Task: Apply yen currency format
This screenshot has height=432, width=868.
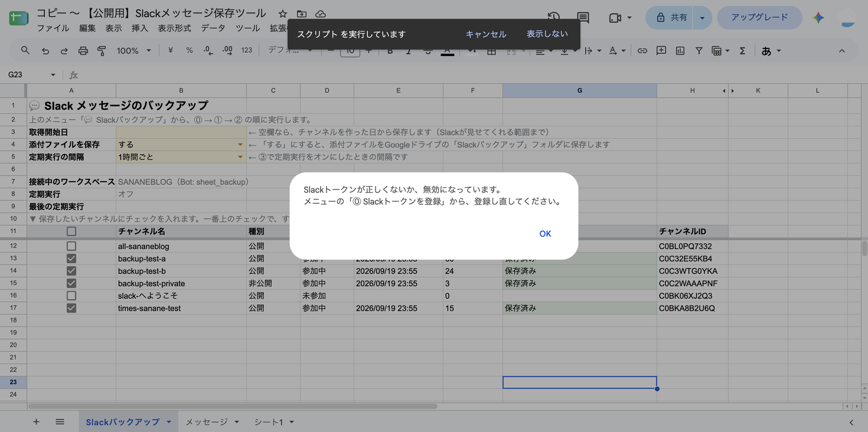Action: click(170, 51)
